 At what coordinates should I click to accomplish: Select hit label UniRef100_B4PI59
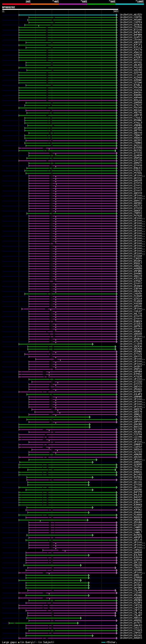click(x=131, y=492)
